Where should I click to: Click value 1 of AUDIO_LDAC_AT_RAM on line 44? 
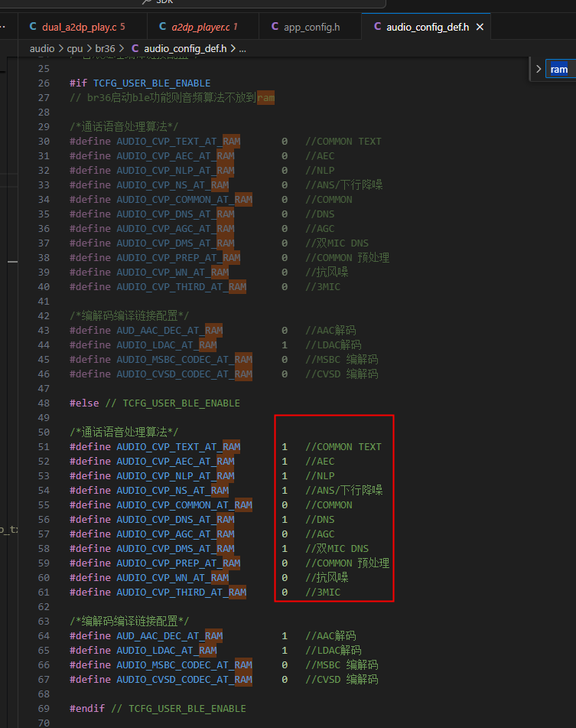285,344
